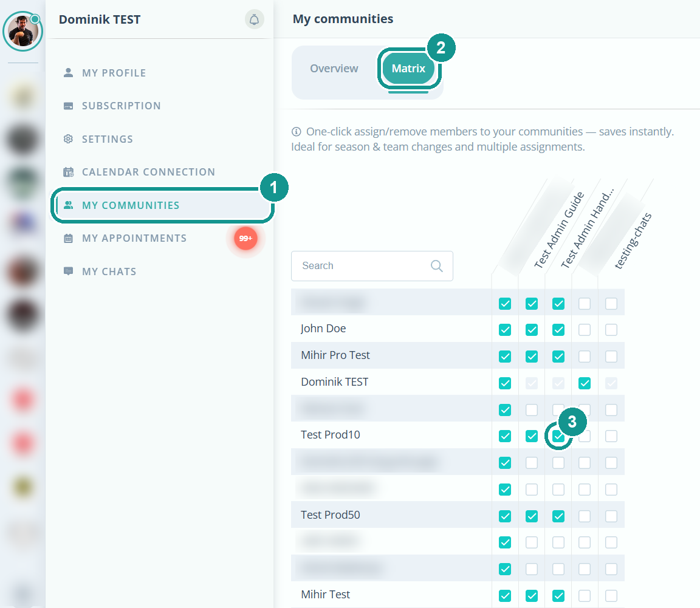Check John Doe's testing-chats checkbox
Image resolution: width=700 pixels, height=608 pixels.
pos(611,330)
